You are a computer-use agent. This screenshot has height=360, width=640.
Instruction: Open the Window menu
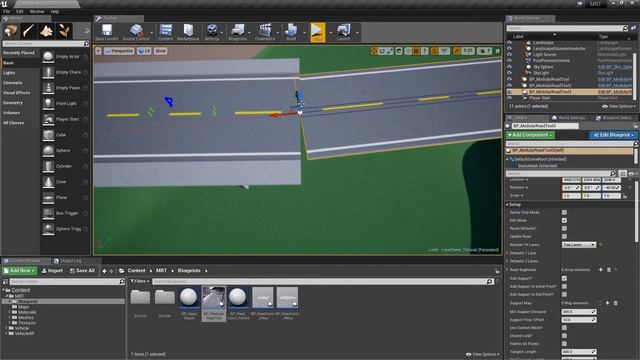coord(37,11)
